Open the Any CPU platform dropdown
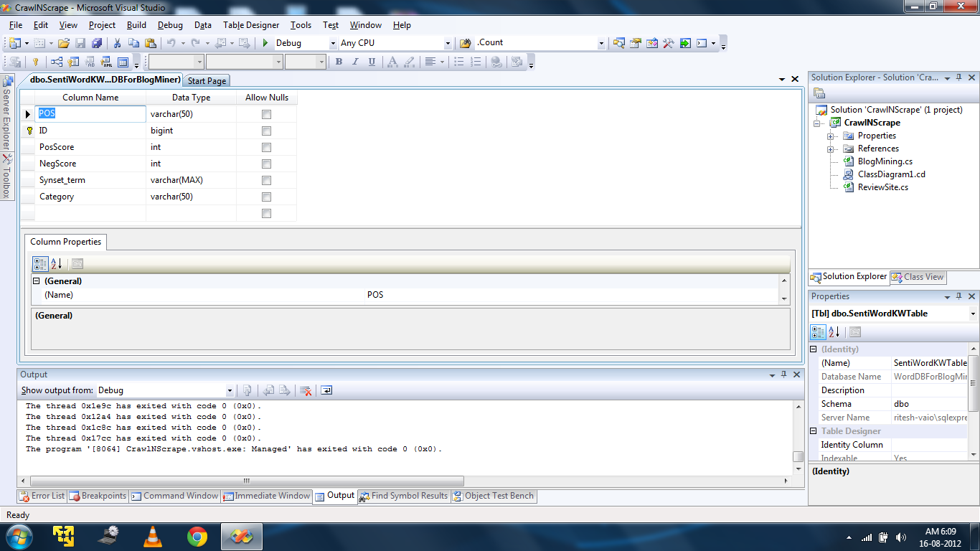The height and width of the screenshot is (551, 980). (x=448, y=43)
